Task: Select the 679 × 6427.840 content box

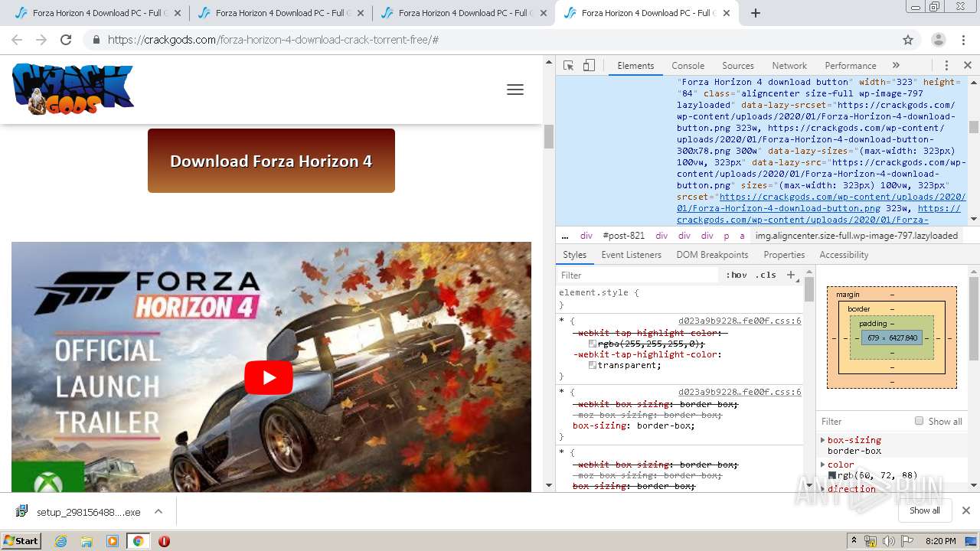Action: point(892,337)
